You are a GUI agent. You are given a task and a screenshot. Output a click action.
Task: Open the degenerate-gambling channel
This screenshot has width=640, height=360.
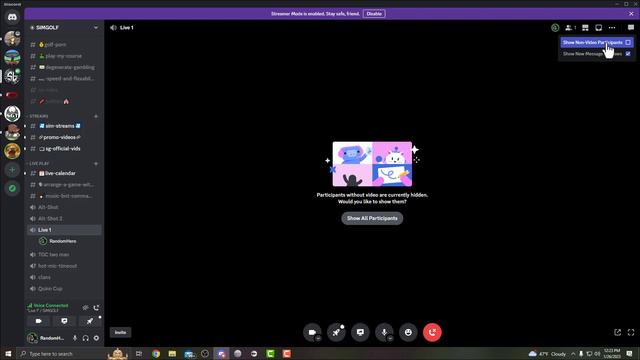64,67
